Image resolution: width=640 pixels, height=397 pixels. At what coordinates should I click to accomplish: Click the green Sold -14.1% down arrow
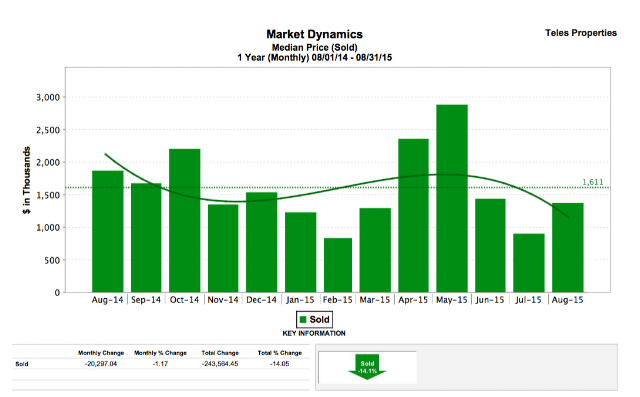pyautogui.click(x=367, y=366)
